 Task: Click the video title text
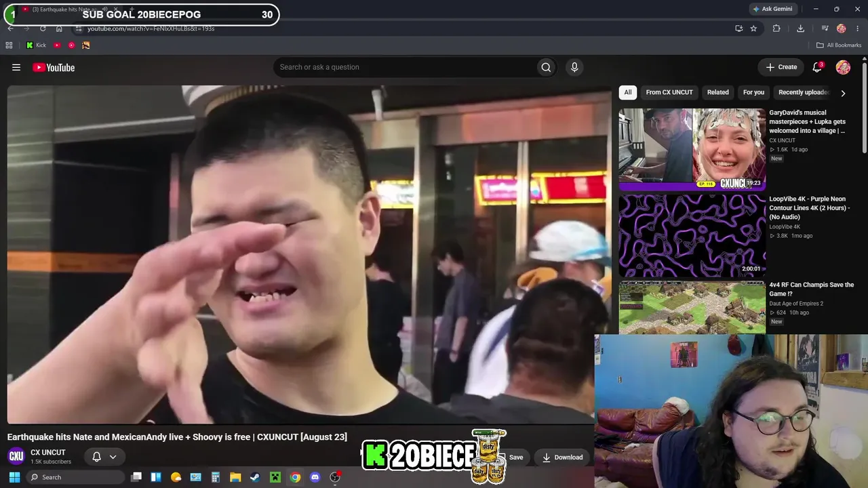[177, 437]
